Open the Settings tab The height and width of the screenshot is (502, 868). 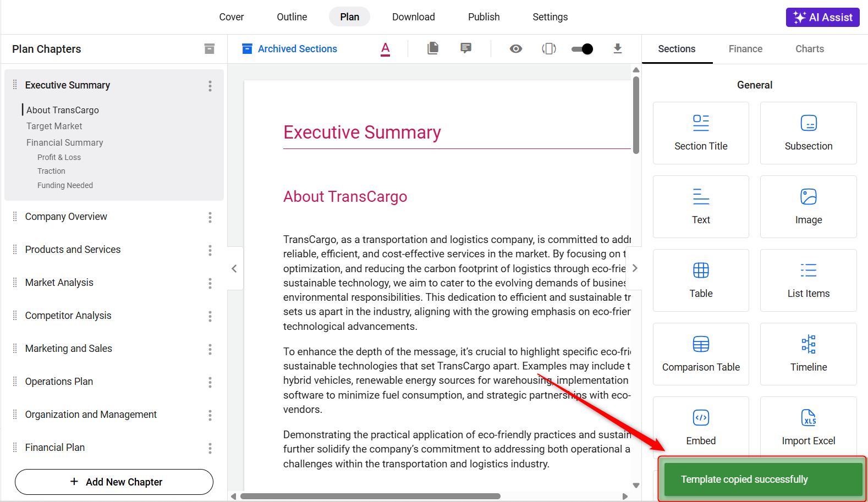tap(550, 17)
